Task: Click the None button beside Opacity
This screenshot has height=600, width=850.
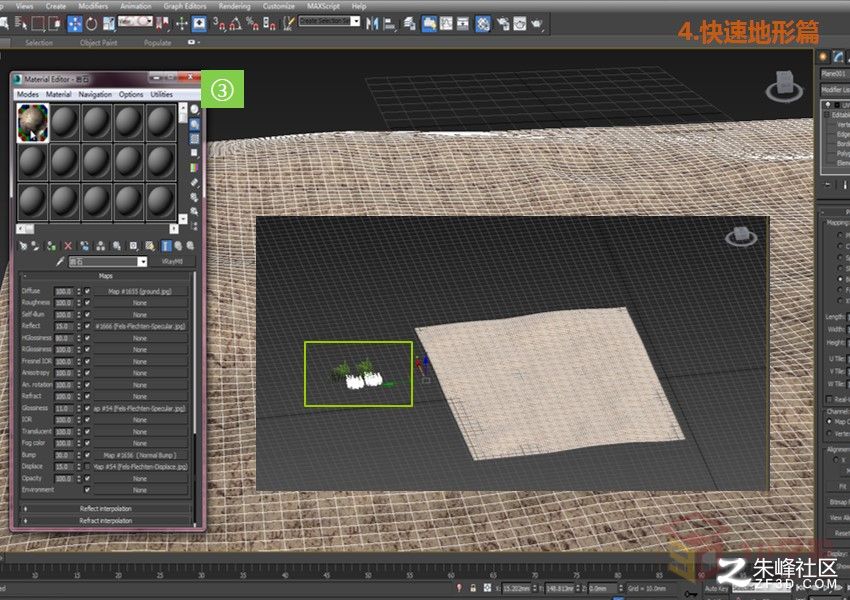Action: click(x=140, y=479)
